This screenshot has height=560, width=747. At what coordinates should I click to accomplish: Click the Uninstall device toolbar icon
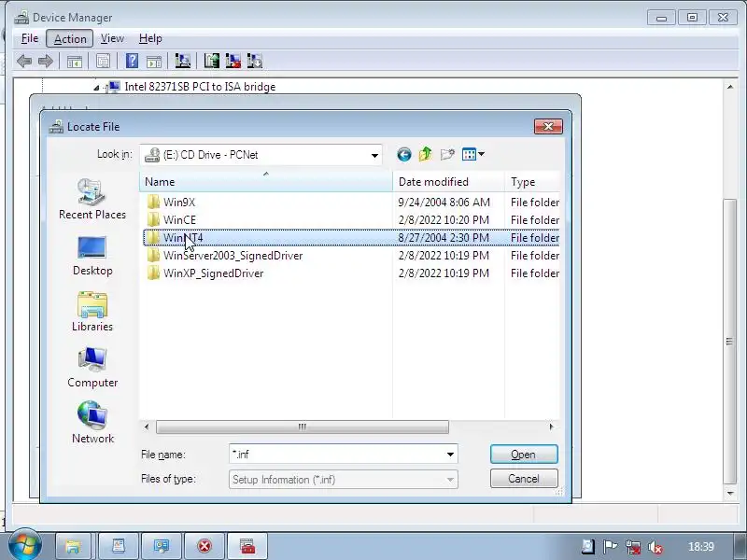click(x=233, y=61)
